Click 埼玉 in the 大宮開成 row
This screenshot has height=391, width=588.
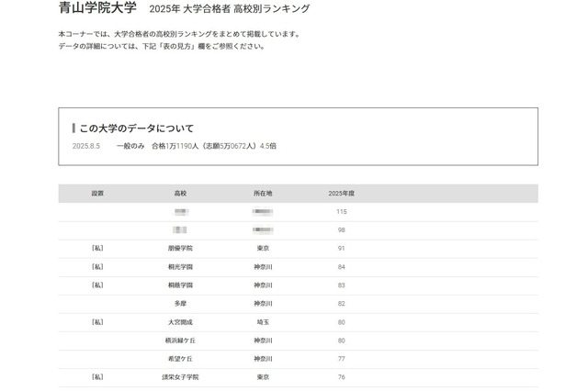pyautogui.click(x=263, y=322)
